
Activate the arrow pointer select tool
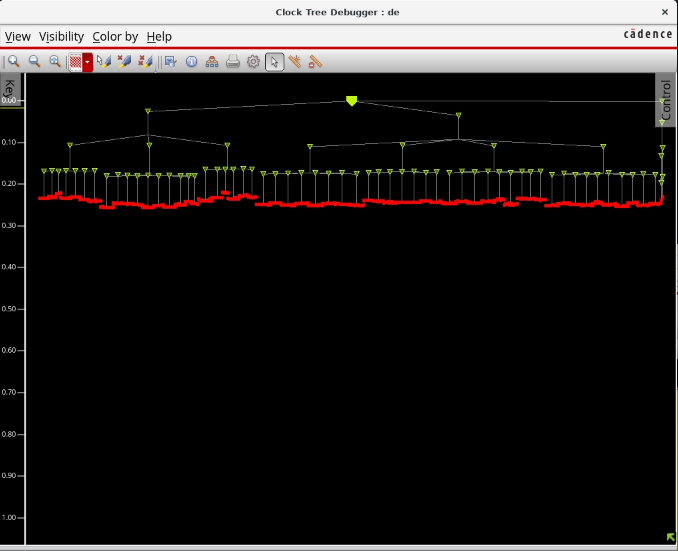(274, 61)
